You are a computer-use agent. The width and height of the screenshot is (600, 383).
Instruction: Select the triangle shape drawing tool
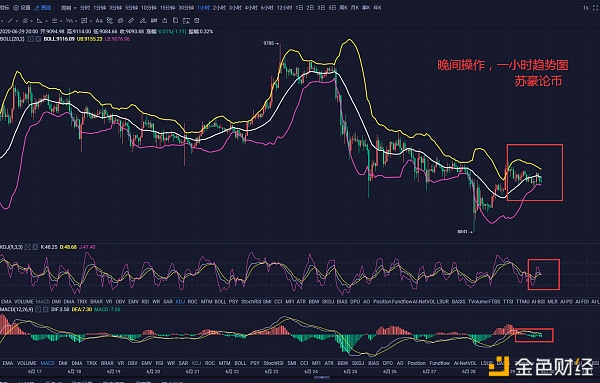(x=39, y=21)
